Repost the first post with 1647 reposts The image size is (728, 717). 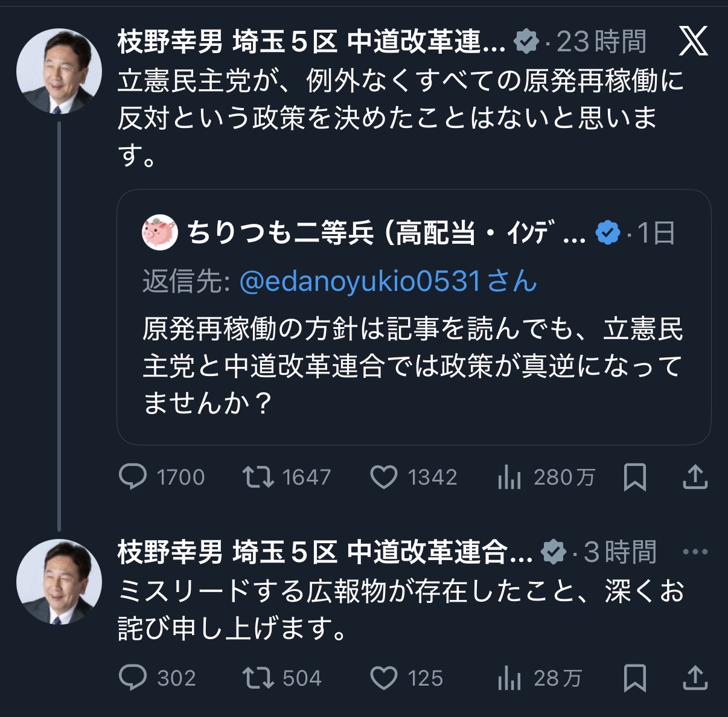[x=258, y=477]
